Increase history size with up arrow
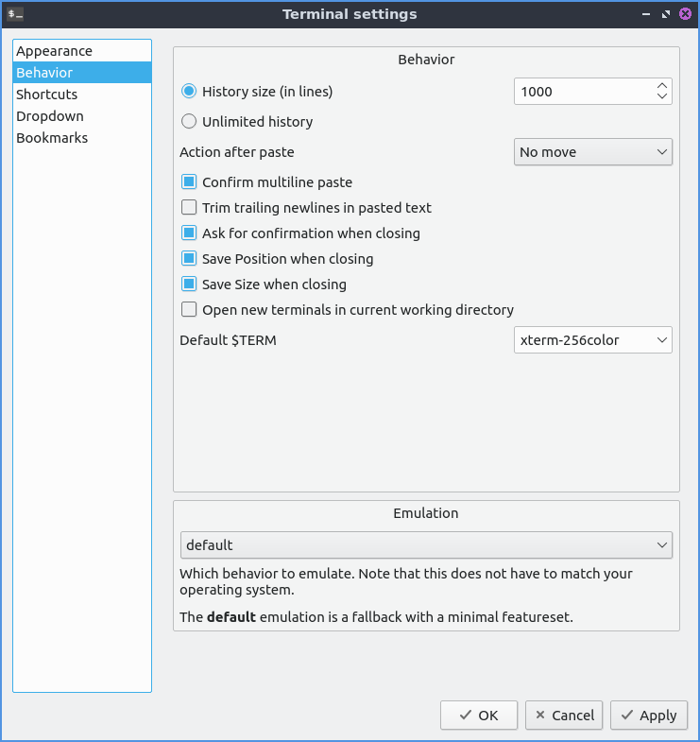Viewport: 700px width, 742px height. [662, 86]
